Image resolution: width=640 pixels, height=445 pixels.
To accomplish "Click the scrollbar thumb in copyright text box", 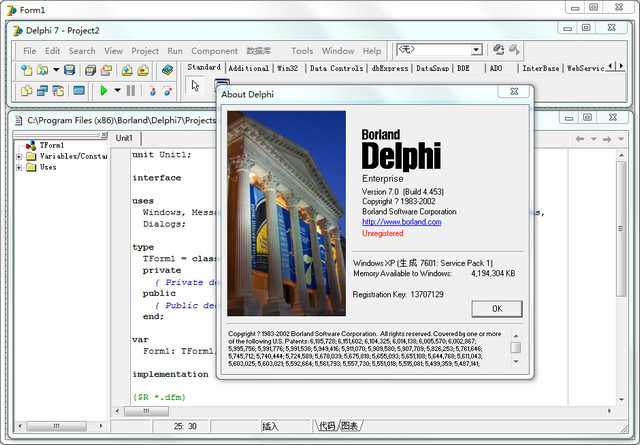I will click(x=516, y=347).
